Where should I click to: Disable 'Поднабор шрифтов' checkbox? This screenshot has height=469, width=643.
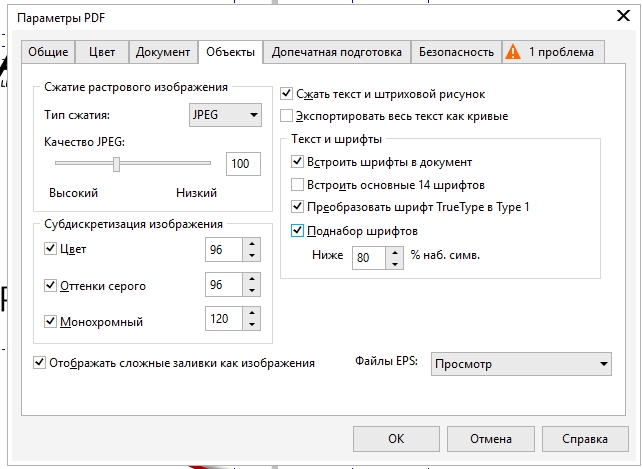tap(297, 230)
